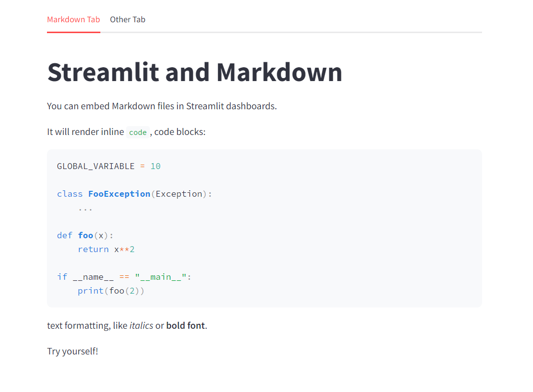This screenshot has width=533, height=392.
Task: Click the "return" keyword in the code
Action: pos(93,249)
